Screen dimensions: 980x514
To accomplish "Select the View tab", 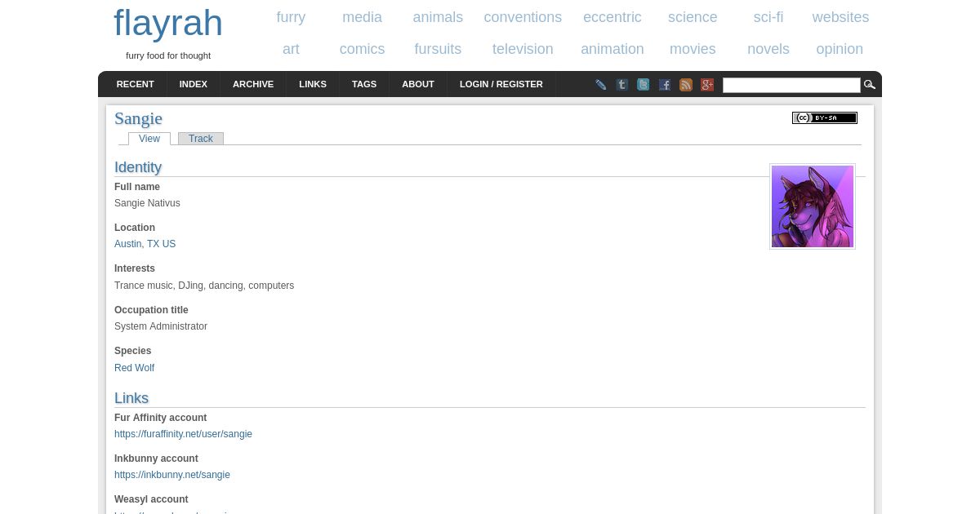I will coord(149,139).
